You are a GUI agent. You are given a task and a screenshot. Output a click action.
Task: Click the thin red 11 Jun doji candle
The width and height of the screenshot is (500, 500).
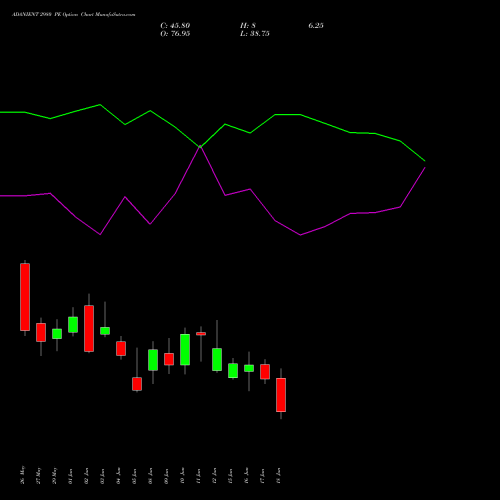click(201, 334)
